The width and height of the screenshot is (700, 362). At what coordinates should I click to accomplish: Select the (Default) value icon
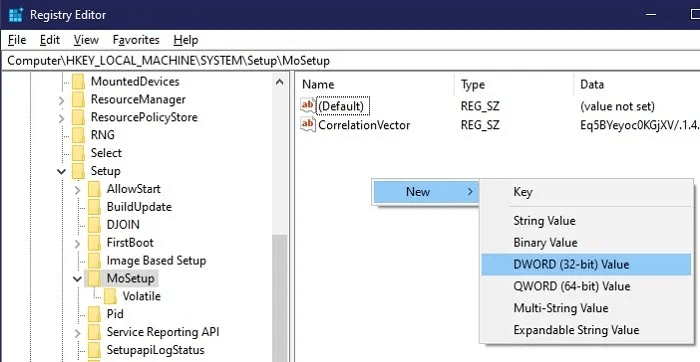pyautogui.click(x=308, y=106)
